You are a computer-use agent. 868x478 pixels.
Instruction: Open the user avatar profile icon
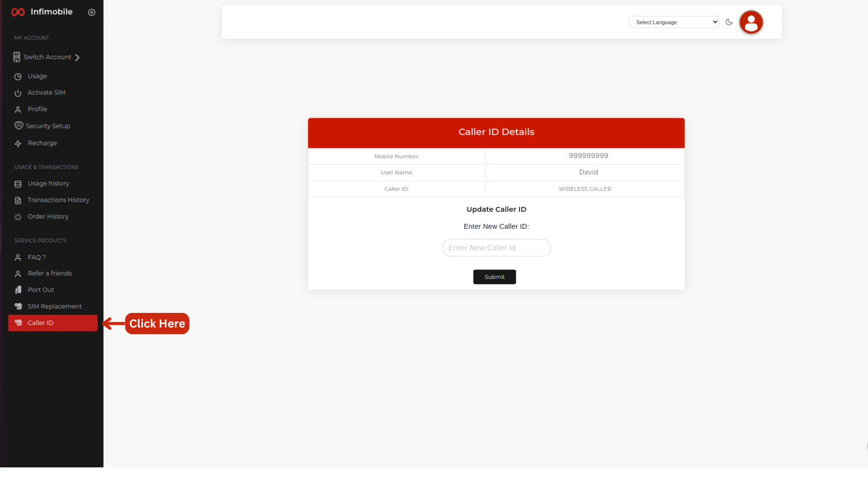click(x=751, y=22)
